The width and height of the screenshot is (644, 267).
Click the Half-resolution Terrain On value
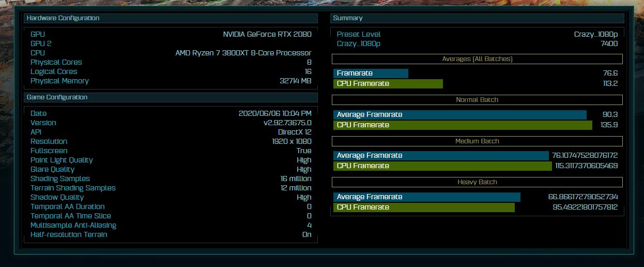tap(306, 234)
